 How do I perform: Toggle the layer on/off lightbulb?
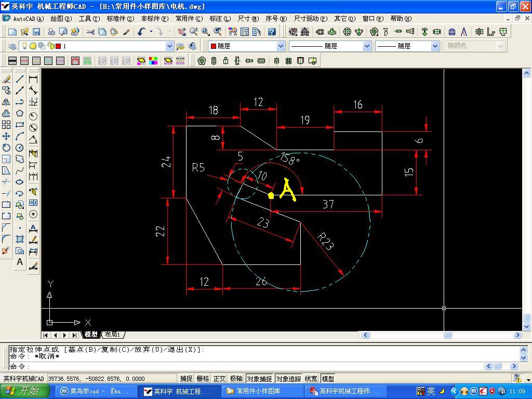24,46
